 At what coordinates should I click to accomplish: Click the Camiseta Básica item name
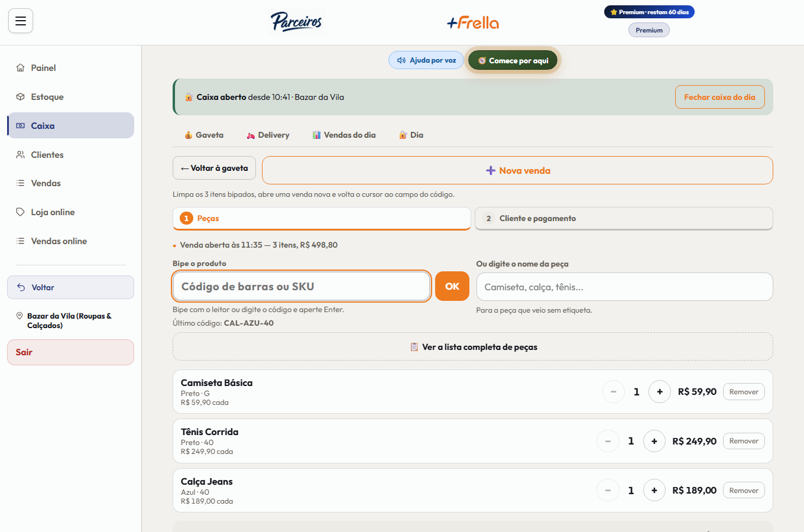[x=216, y=383]
